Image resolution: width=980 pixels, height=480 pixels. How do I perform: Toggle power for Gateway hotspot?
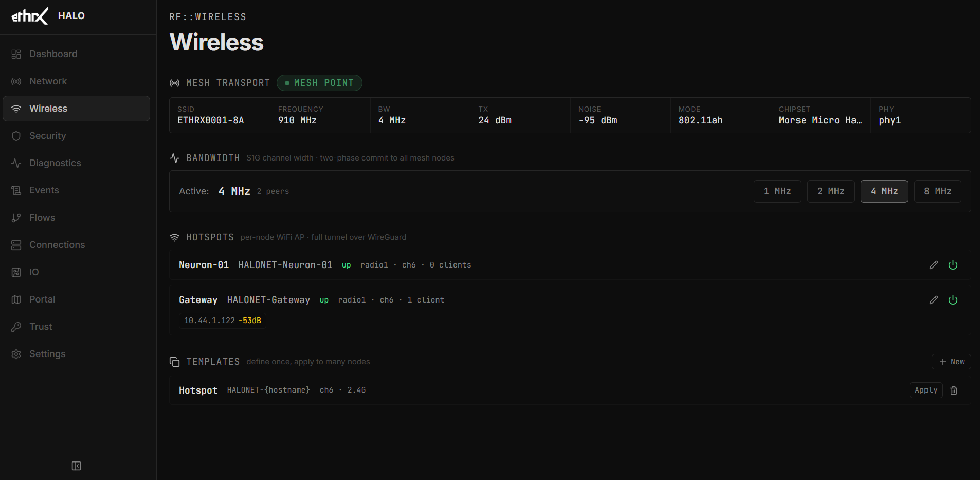tap(953, 300)
